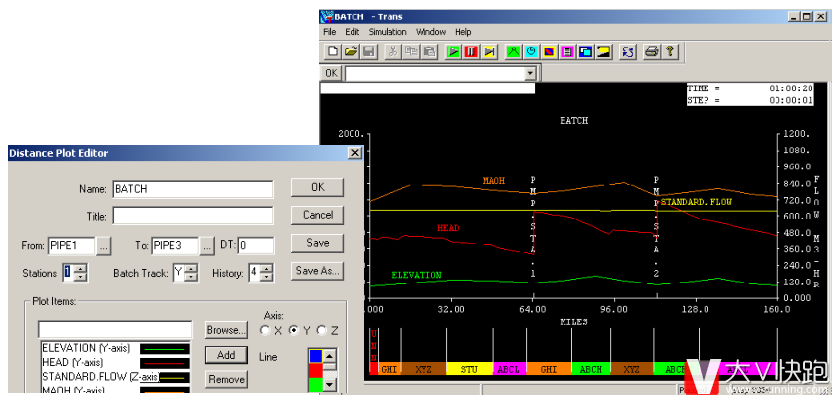Select the Y axis radio button
The width and height of the screenshot is (838, 401).
click(x=293, y=330)
